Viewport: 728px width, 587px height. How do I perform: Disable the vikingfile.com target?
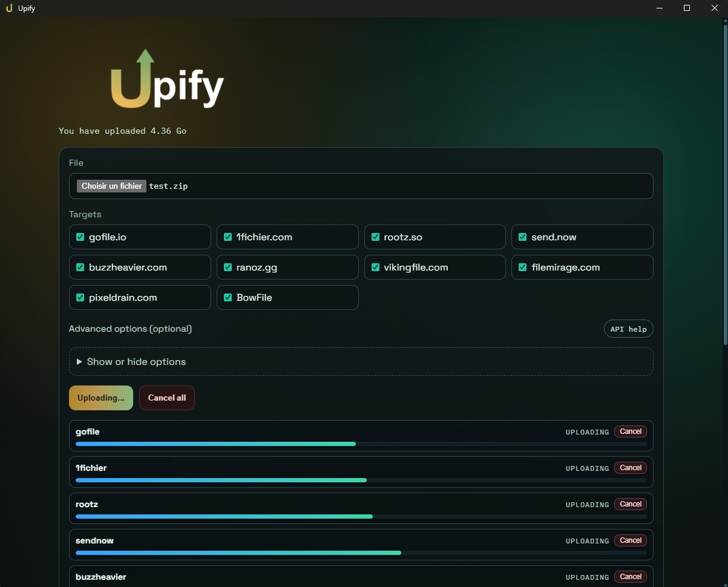click(376, 267)
